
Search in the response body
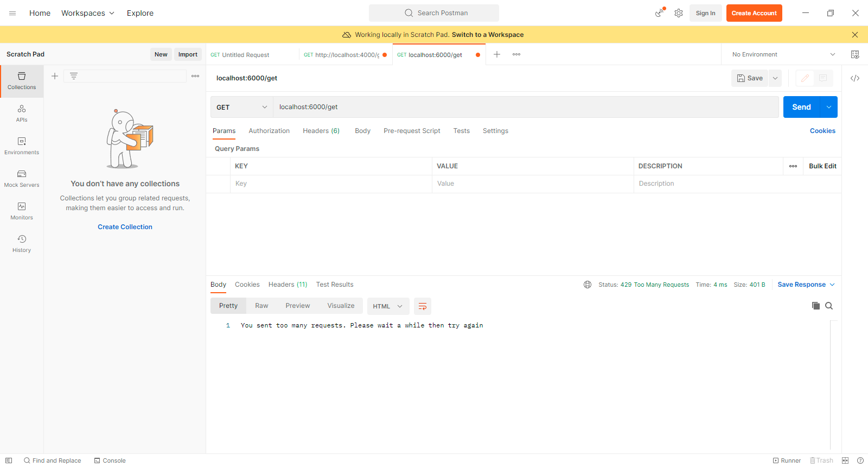pyautogui.click(x=829, y=306)
